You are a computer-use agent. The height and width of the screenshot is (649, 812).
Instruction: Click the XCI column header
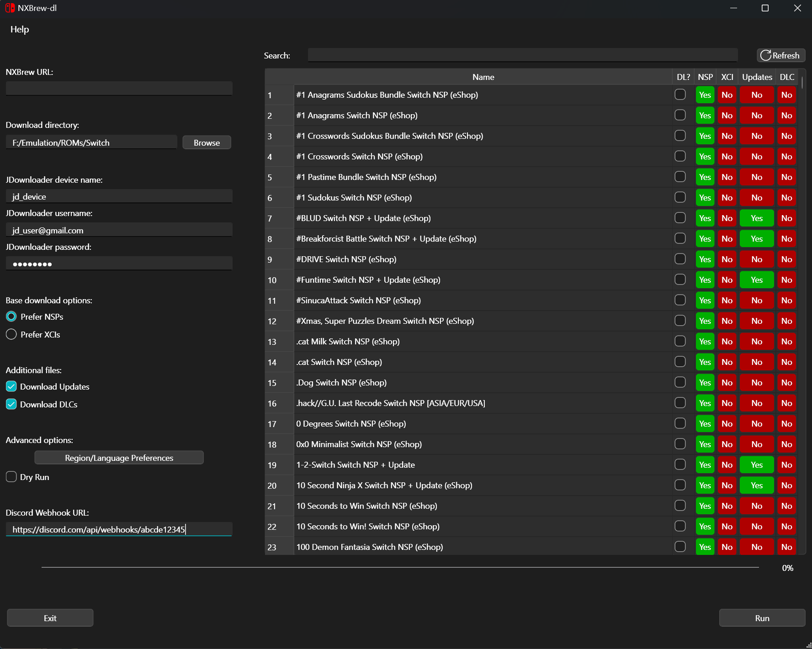click(x=727, y=77)
